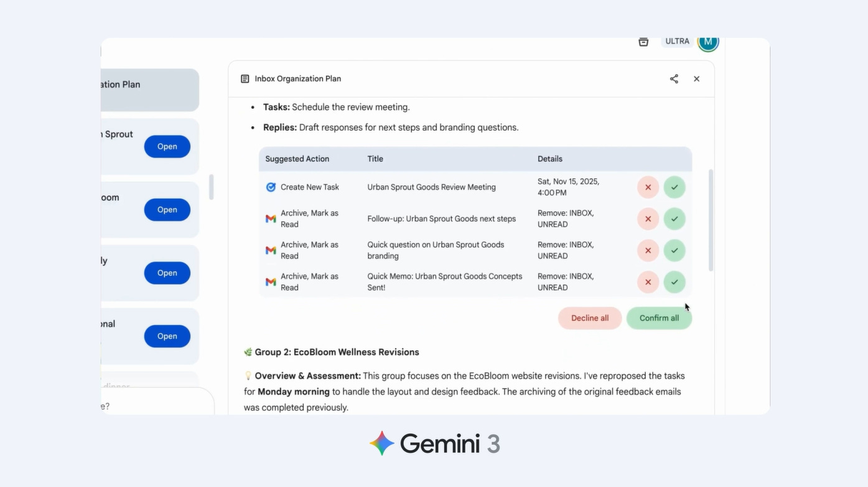The width and height of the screenshot is (868, 487).
Task: Click the bold 'Monday morning' text
Action: pyautogui.click(x=294, y=392)
